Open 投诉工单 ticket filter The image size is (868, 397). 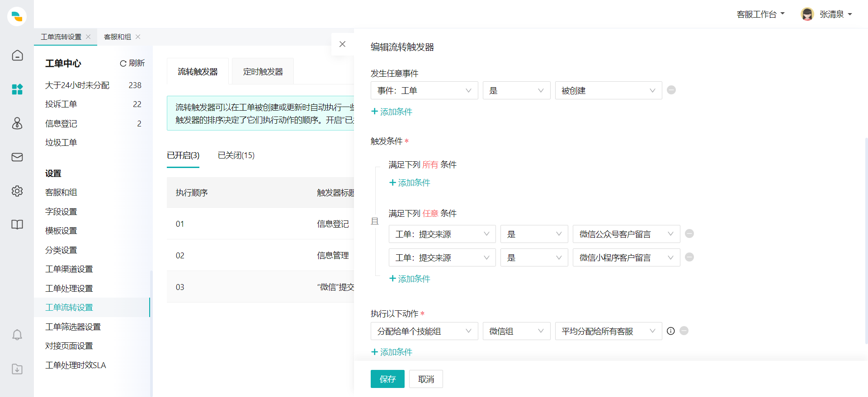point(93,104)
